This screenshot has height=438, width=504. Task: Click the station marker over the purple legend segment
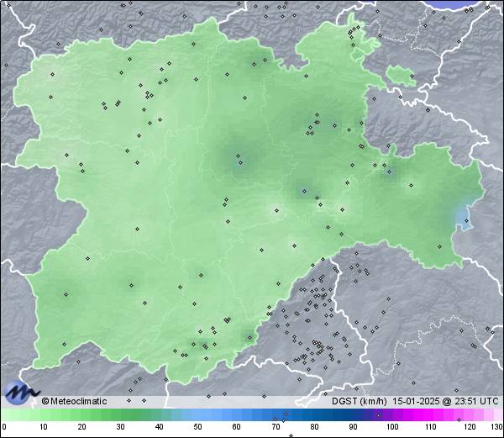(378, 415)
